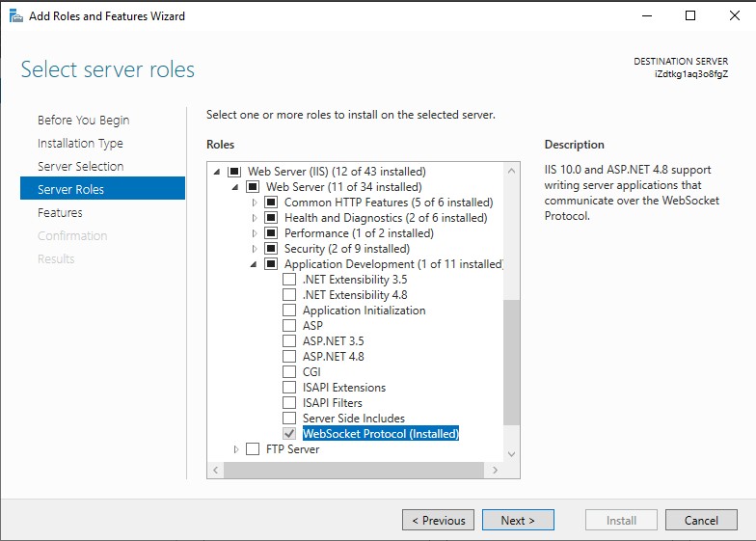Expand the Security role node
The image size is (756, 541).
point(255,249)
